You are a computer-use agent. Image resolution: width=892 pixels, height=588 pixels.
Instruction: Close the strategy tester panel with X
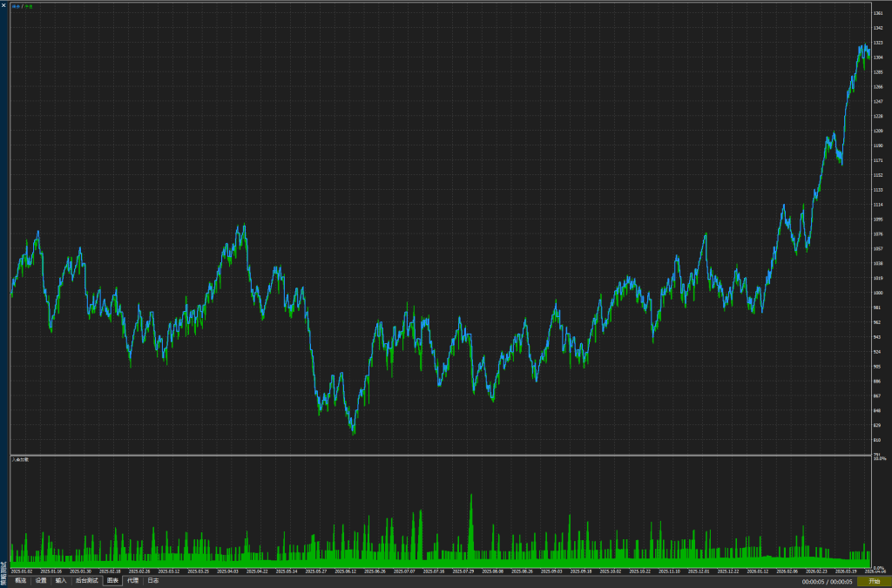pyautogui.click(x=3, y=5)
